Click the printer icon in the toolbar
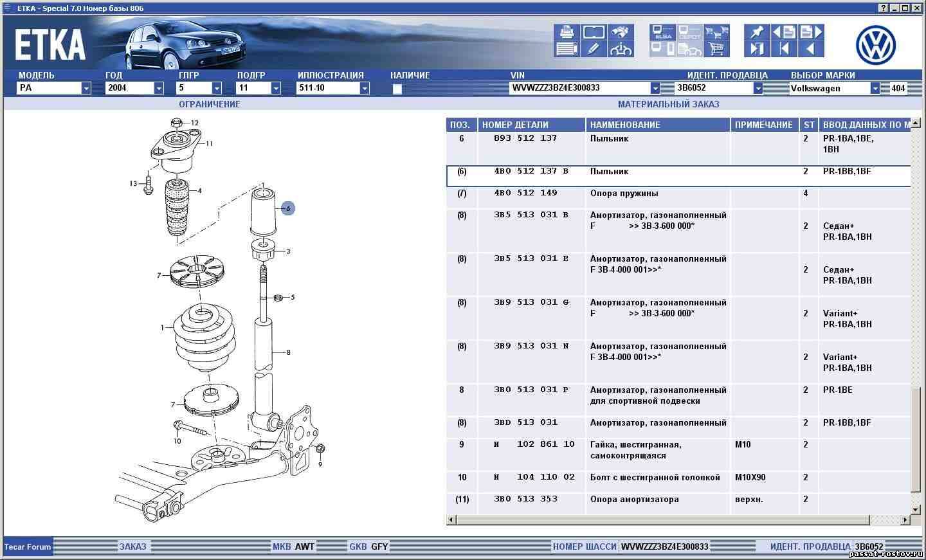Image resolution: width=926 pixels, height=560 pixels. pyautogui.click(x=567, y=32)
